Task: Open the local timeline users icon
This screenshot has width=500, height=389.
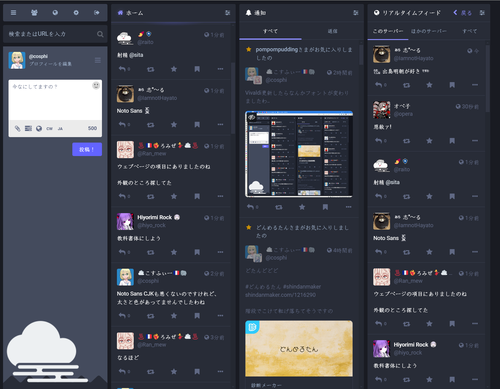Action: (34, 13)
